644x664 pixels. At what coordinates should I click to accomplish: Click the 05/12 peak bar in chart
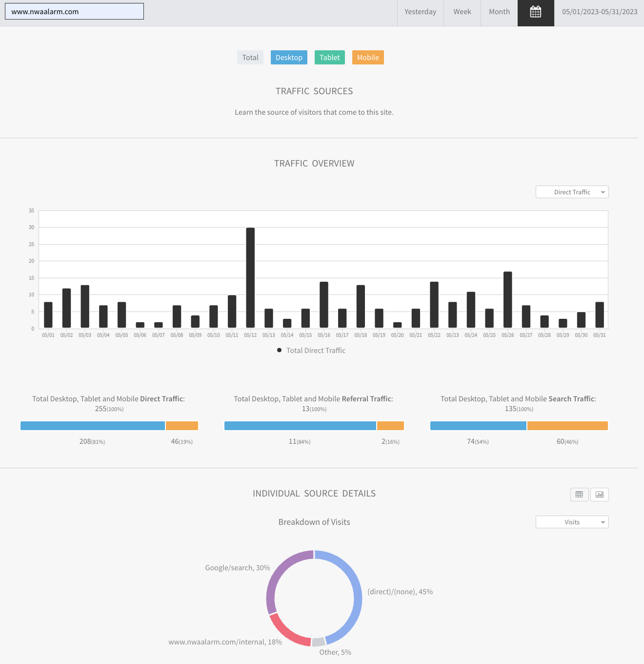point(250,277)
